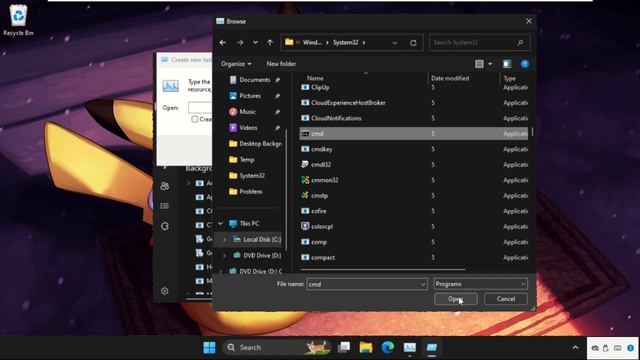
Task: Change the view layout icon
Action: [479, 64]
